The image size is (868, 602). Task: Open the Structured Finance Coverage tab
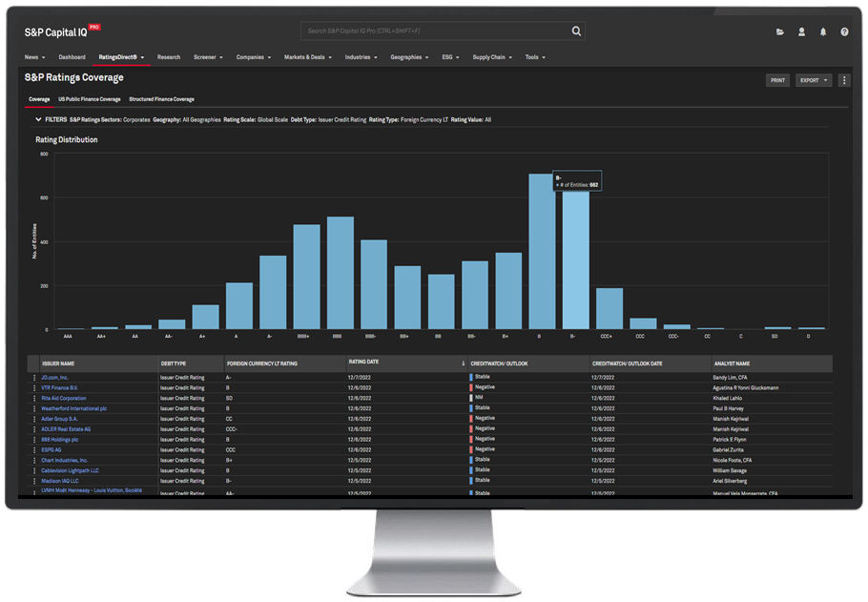(x=161, y=99)
